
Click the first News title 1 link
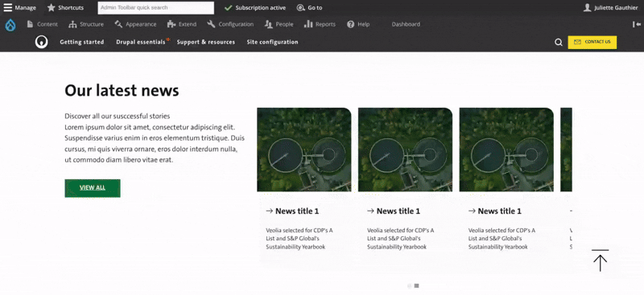tap(297, 211)
